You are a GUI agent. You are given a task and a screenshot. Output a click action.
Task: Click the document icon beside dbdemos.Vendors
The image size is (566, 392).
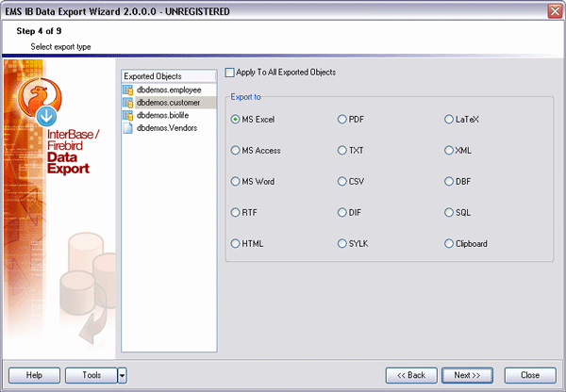coord(127,128)
